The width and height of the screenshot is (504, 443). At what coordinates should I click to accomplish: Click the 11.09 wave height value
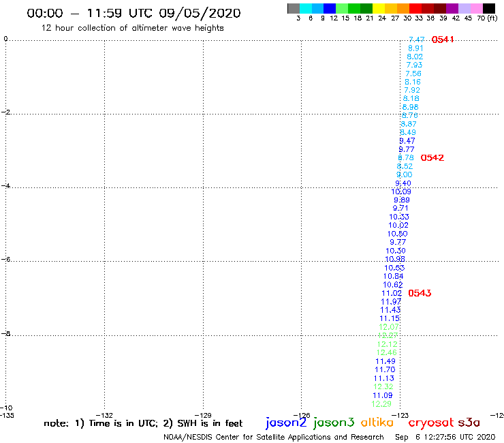click(383, 395)
